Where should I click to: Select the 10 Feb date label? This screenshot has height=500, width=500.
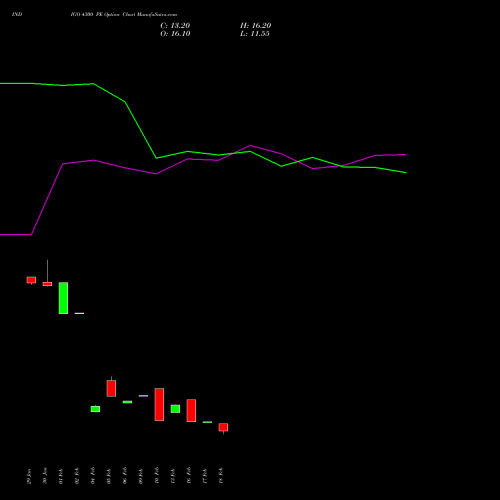click(157, 476)
